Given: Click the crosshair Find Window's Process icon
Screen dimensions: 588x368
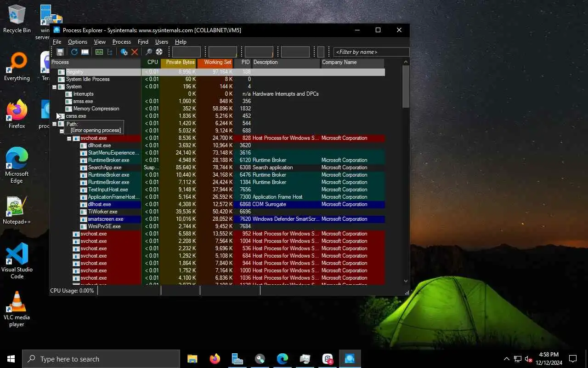Looking at the screenshot, I should (159, 52).
